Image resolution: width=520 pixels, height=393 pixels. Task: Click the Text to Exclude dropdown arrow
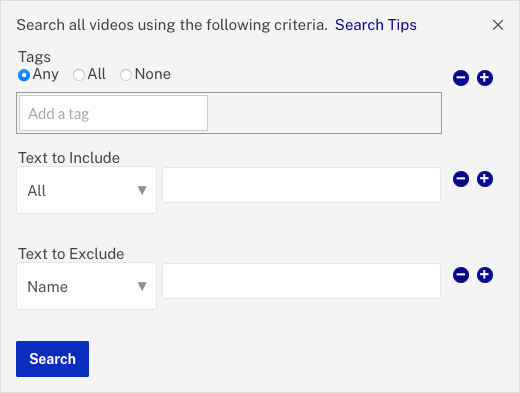[x=142, y=286]
